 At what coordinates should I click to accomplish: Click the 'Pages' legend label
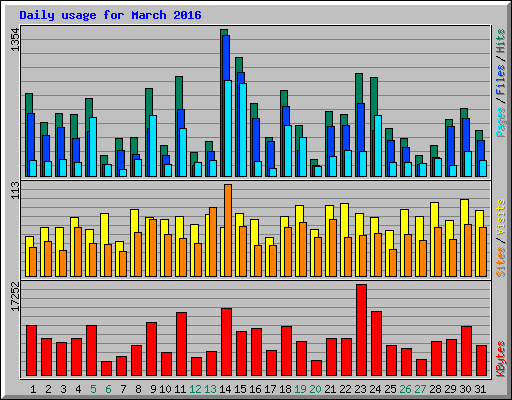(x=500, y=122)
